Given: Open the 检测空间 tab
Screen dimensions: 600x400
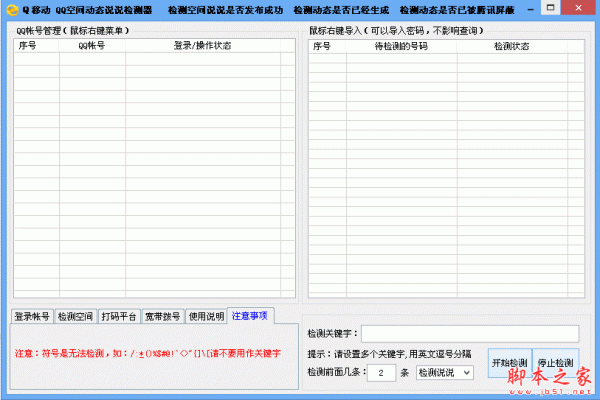Looking at the screenshot, I should pos(75,317).
